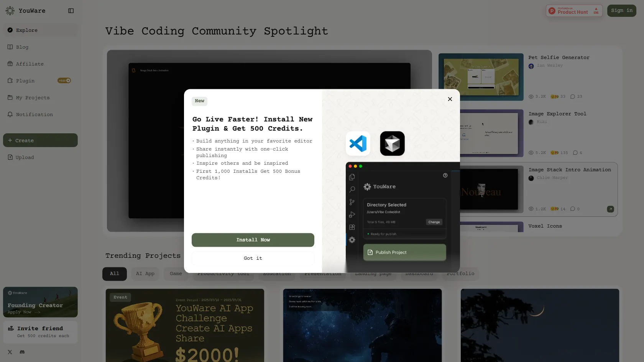The width and height of the screenshot is (644, 362).
Task: Click the Image Explorer Tool title
Action: tap(557, 114)
